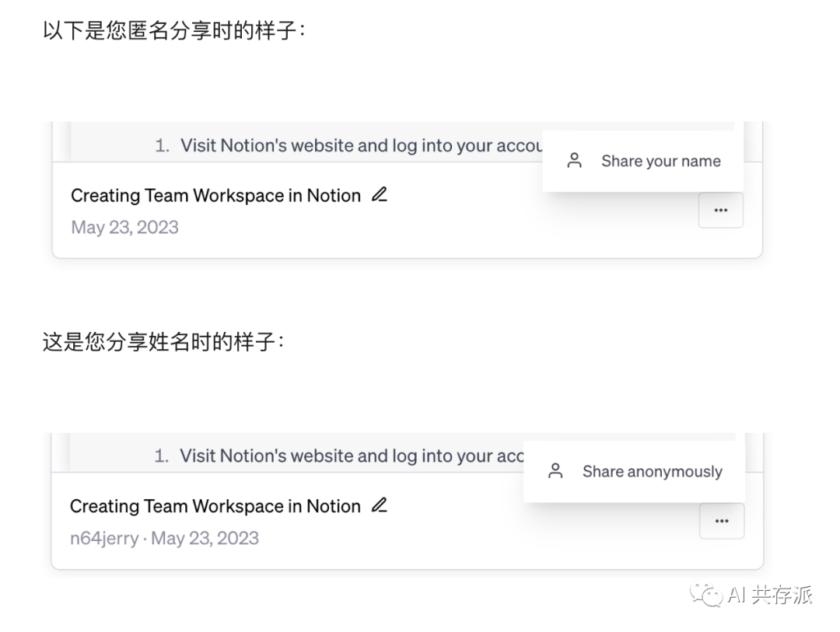The height and width of the screenshot is (632, 840).
Task: Click the pencil icon in the n64jerry card
Action: 379,506
